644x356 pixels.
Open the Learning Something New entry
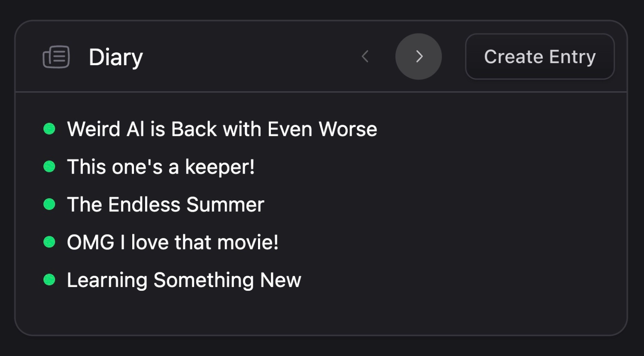pyautogui.click(x=184, y=280)
